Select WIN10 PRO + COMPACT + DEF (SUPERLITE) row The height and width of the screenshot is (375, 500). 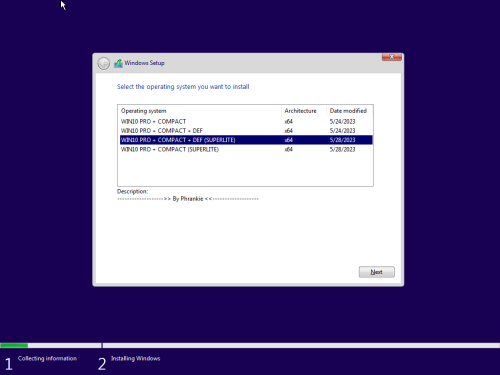click(246, 140)
